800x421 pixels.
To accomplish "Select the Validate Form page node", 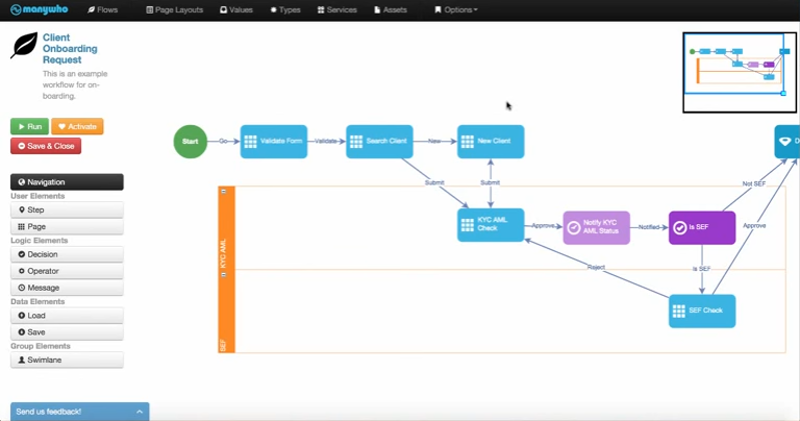I will (273, 141).
